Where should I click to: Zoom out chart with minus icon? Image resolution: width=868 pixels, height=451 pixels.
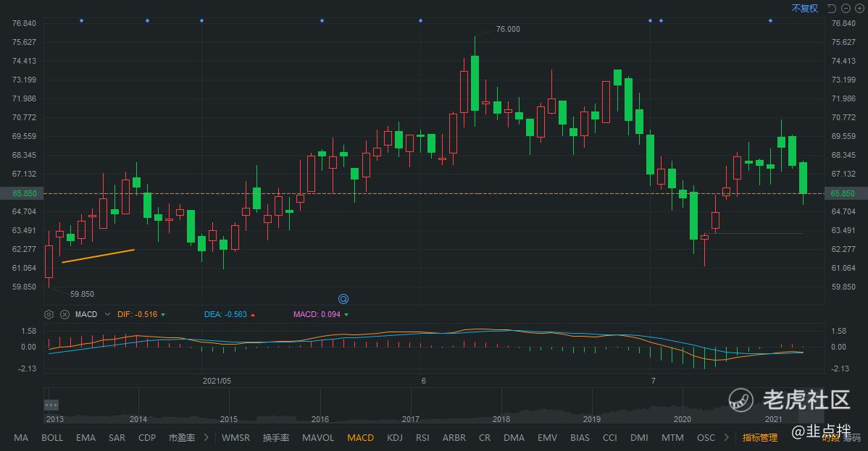(846, 8)
